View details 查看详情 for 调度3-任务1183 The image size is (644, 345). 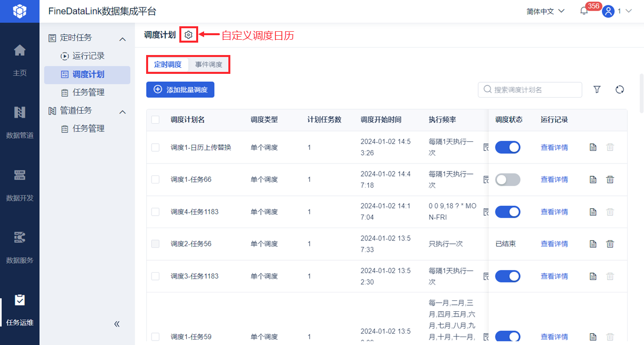(554, 276)
